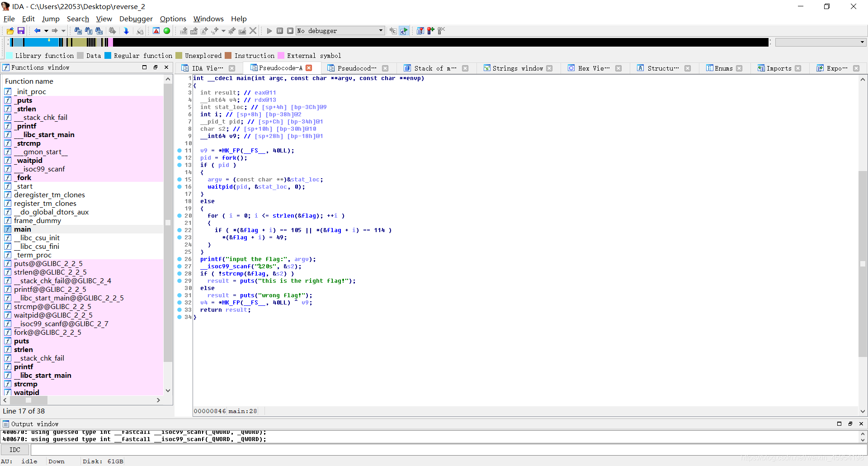Open the Debugger menu
The height and width of the screenshot is (466, 868).
[x=136, y=19]
